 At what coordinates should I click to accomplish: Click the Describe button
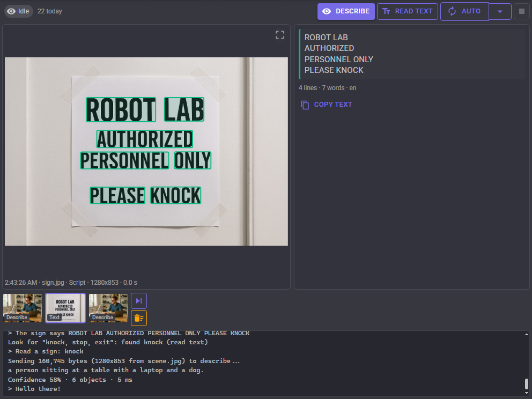[346, 12]
